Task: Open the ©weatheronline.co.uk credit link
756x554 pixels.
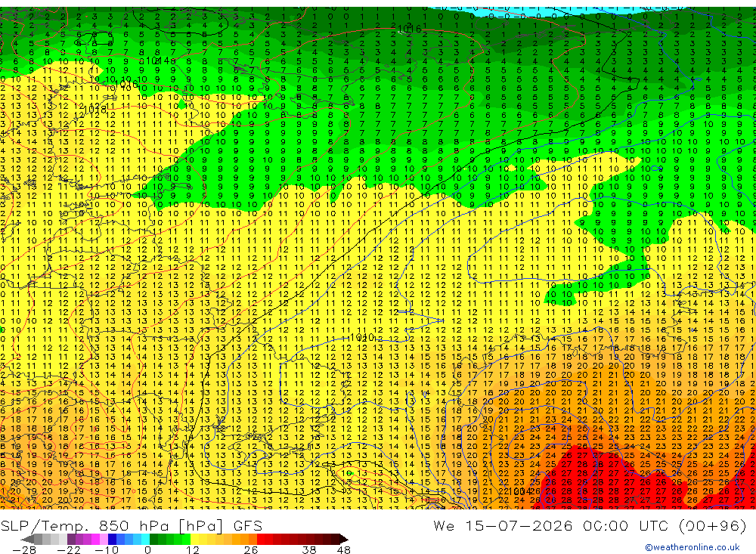Action: coord(692,547)
